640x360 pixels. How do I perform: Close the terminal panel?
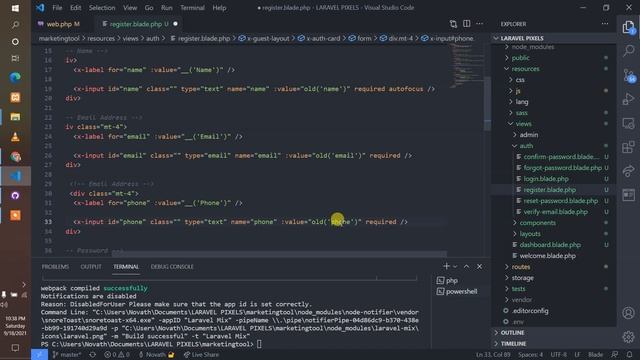pyautogui.click(x=480, y=267)
